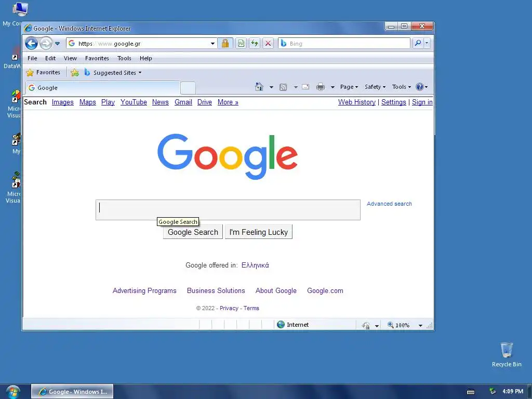Click the Google search text field
Viewport: 532px width, 399px height.
[228, 210]
